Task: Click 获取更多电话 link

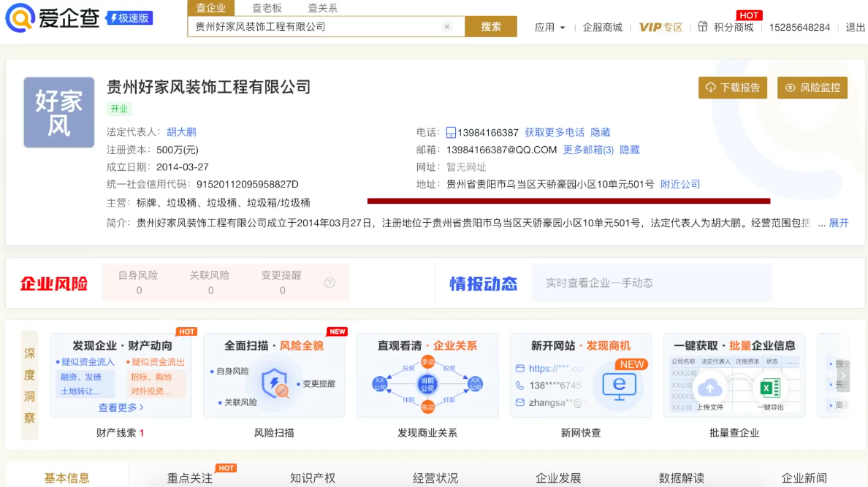Action: pyautogui.click(x=555, y=132)
